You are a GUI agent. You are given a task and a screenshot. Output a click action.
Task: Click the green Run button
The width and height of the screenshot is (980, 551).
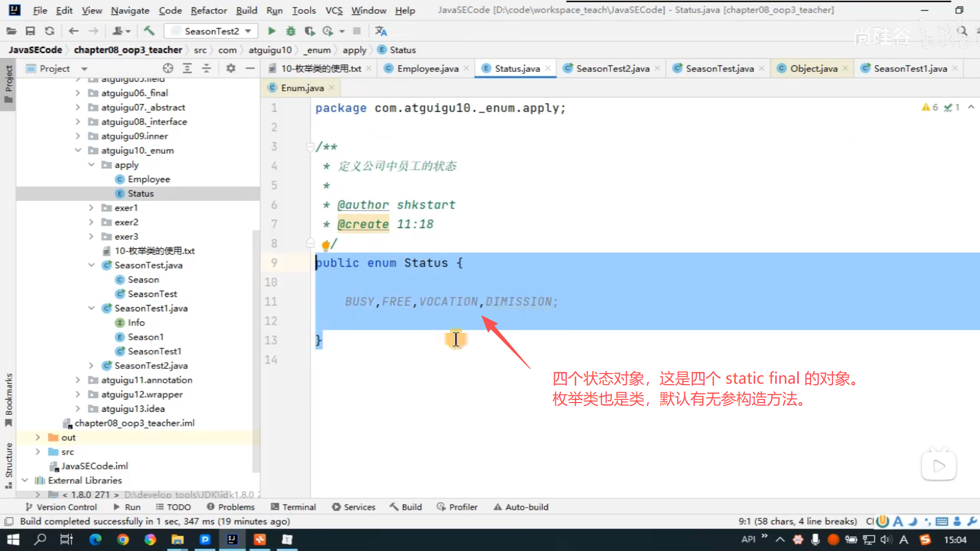pos(272,31)
